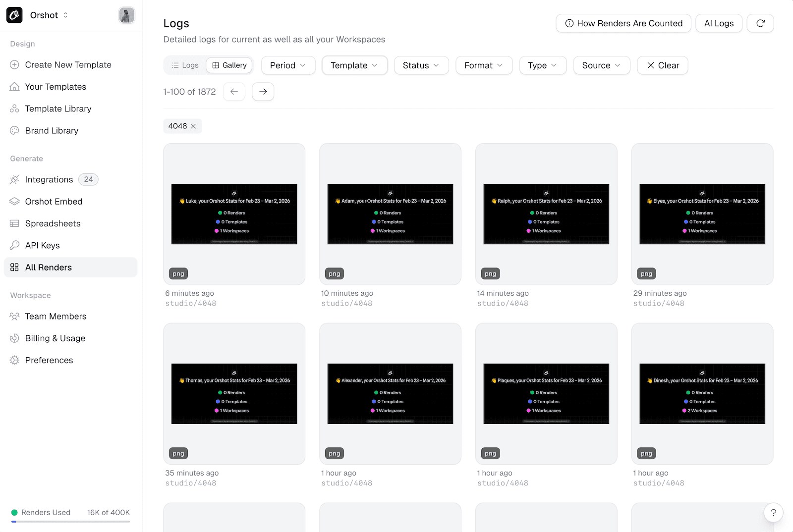The height and width of the screenshot is (532, 793).
Task: Switch to Gallery view
Action: click(229, 65)
